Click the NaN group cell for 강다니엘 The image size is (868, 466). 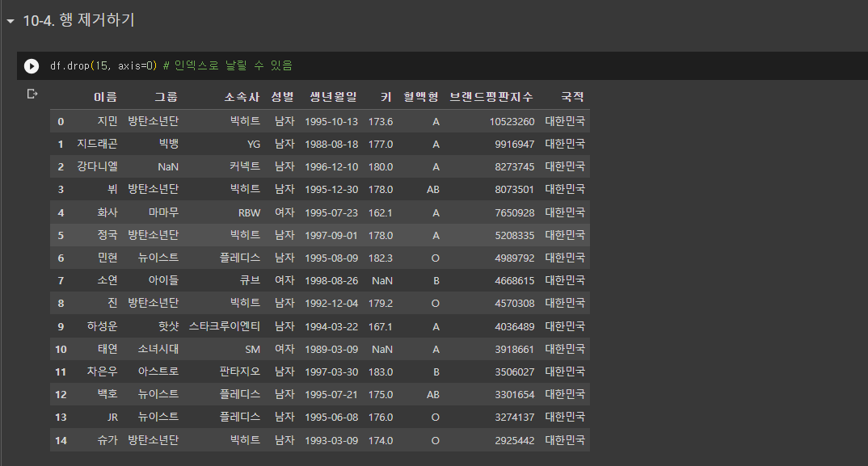(168, 167)
